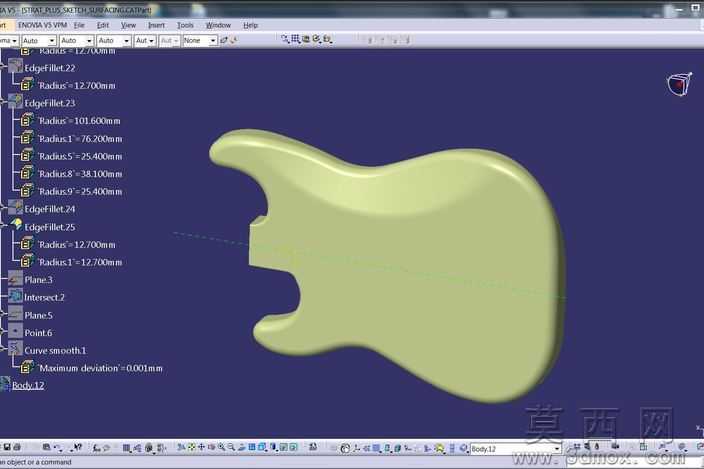Screen dimensions: 704x469
Task: Click the Isometric View cube icon
Action: tap(262, 447)
